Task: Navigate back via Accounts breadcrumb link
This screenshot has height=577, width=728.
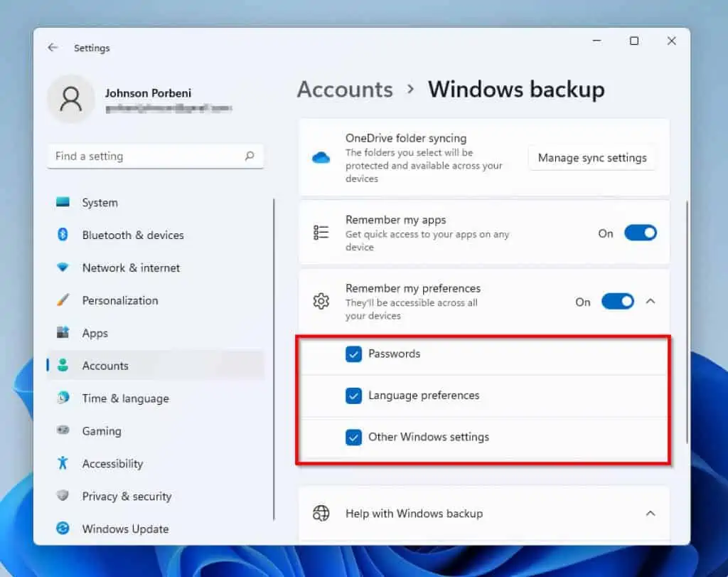Action: click(345, 90)
